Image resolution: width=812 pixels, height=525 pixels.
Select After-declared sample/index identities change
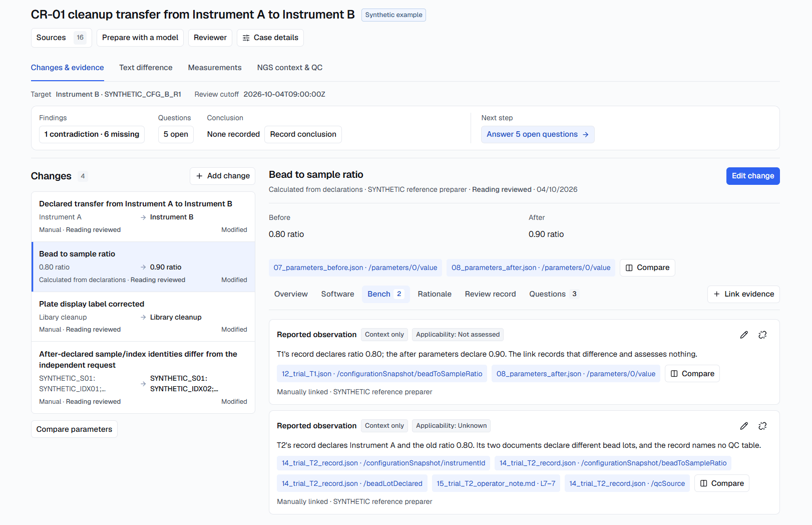point(143,377)
